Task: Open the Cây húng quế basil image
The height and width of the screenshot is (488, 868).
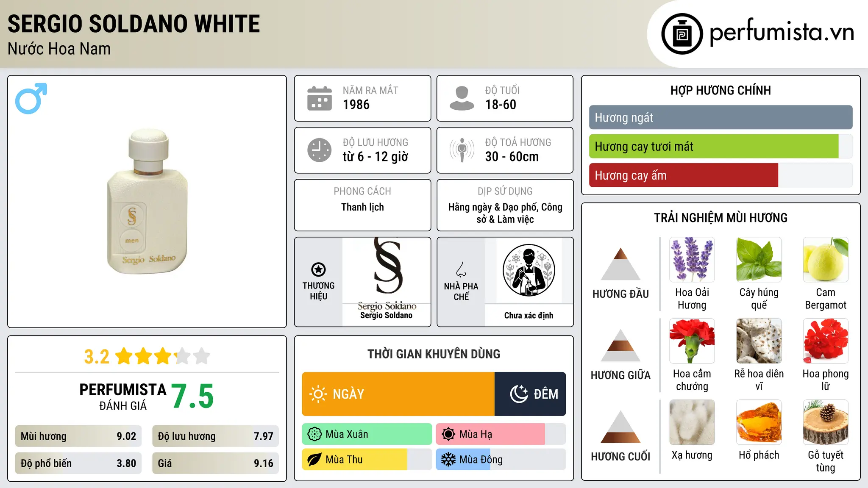Action: click(x=759, y=260)
